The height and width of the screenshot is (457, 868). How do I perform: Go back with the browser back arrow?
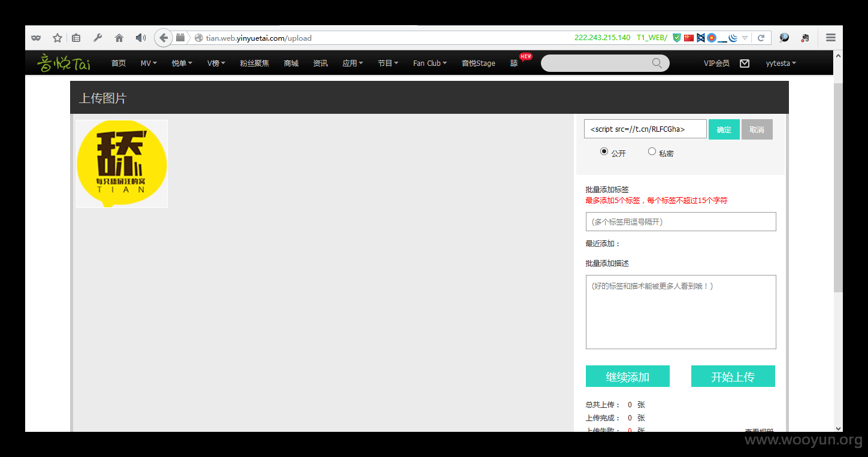pos(164,38)
